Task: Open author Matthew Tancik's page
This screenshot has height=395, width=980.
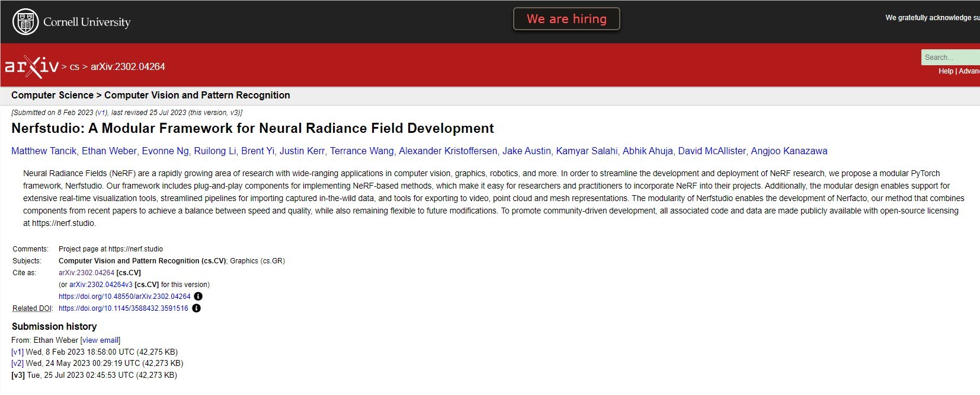Action: point(44,151)
